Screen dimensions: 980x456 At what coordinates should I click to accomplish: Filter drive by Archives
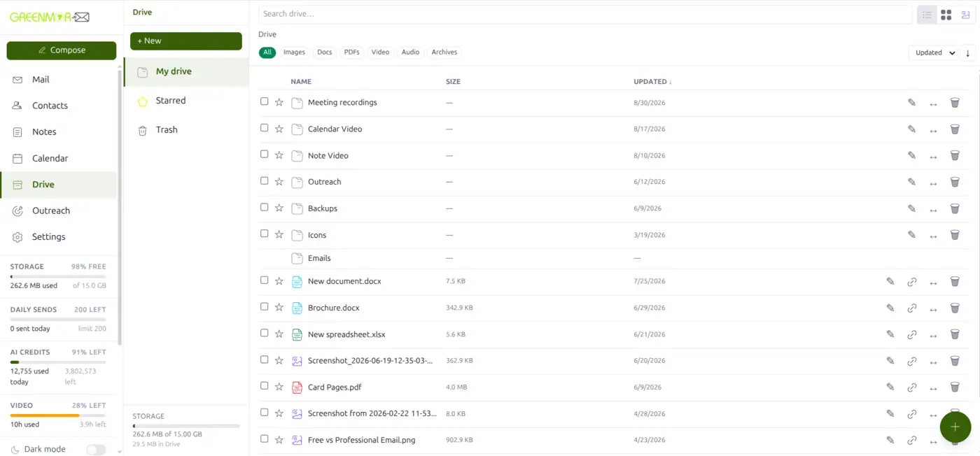tap(444, 52)
